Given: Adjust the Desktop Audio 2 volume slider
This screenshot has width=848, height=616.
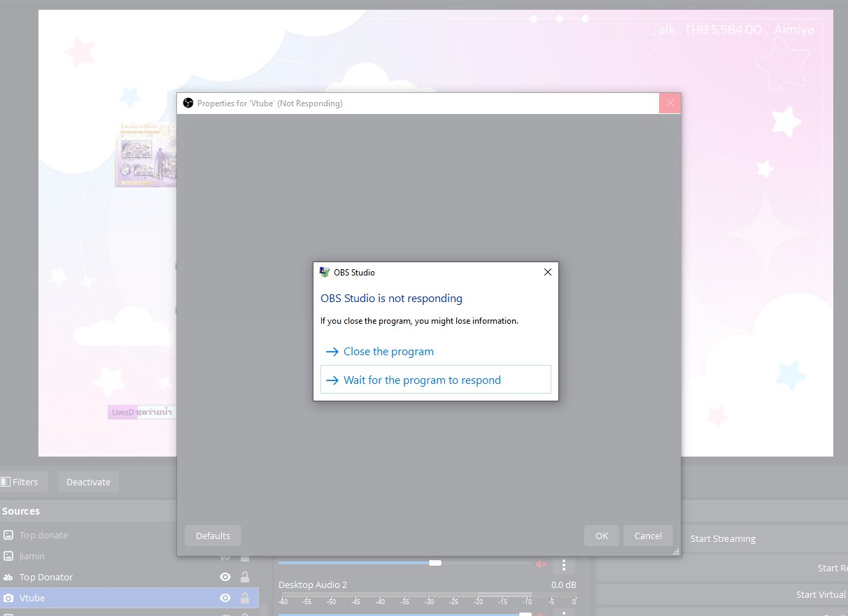Looking at the screenshot, I should pyautogui.click(x=406, y=614).
